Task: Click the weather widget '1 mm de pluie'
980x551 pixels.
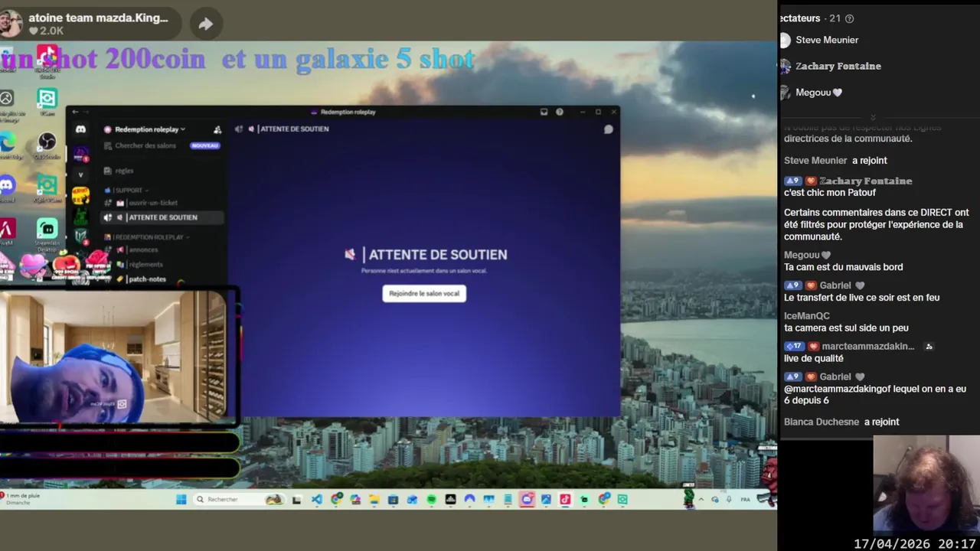Action: pyautogui.click(x=21, y=498)
